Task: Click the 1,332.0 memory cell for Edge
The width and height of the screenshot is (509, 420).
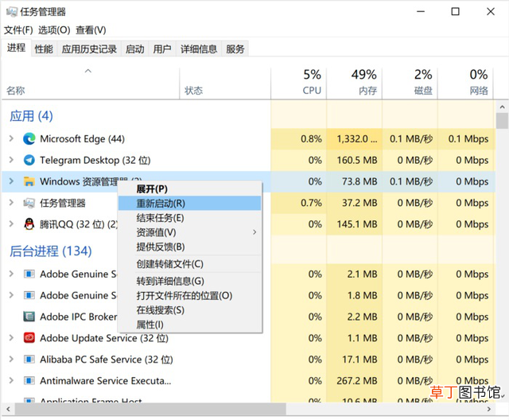Action: [x=354, y=139]
